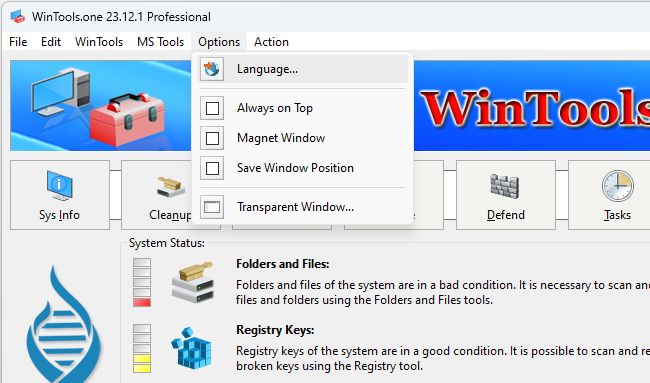Tick the Magnet Window checkbox
The image size is (650, 383).
pos(212,138)
